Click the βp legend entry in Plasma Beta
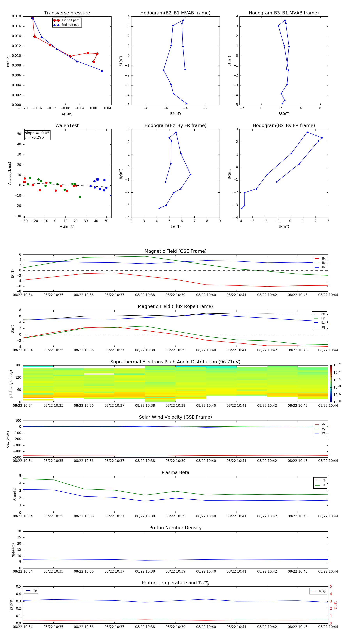Image resolution: width=351 pixels, height=644 pixels. [x=321, y=480]
